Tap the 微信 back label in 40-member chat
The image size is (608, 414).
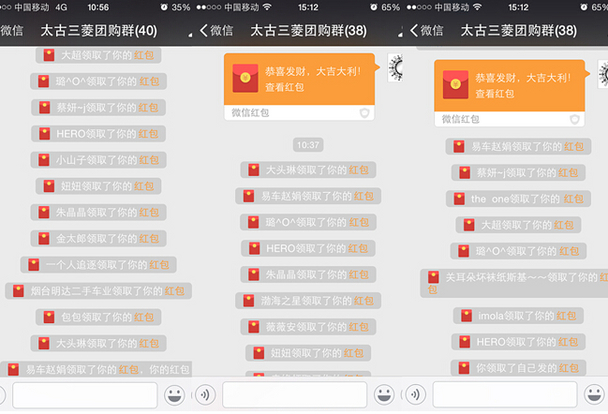pos(13,31)
